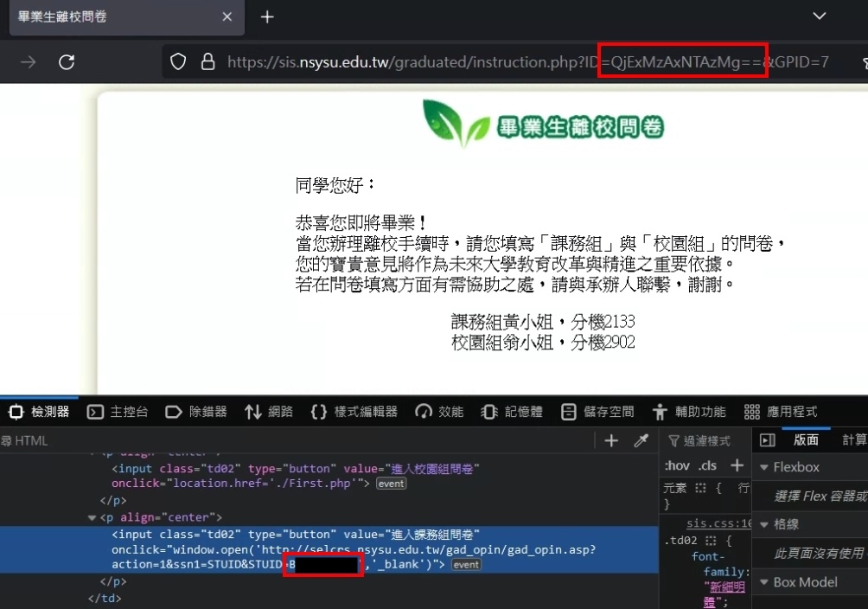Click the 恭喜您即將畢業 text line
This screenshot has width=868, height=609.
(x=361, y=223)
